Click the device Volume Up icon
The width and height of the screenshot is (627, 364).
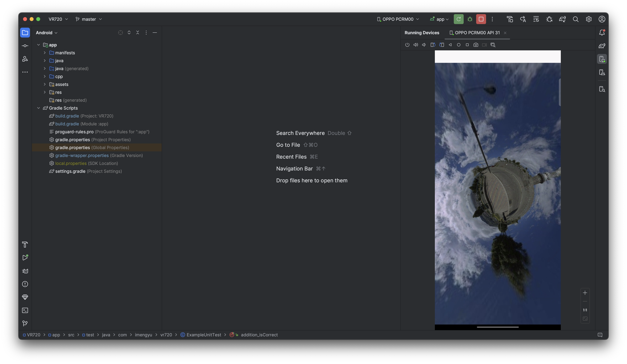click(416, 45)
